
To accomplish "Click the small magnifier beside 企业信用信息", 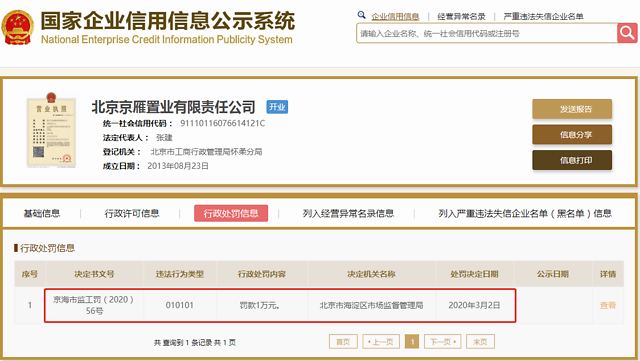I will (361, 15).
